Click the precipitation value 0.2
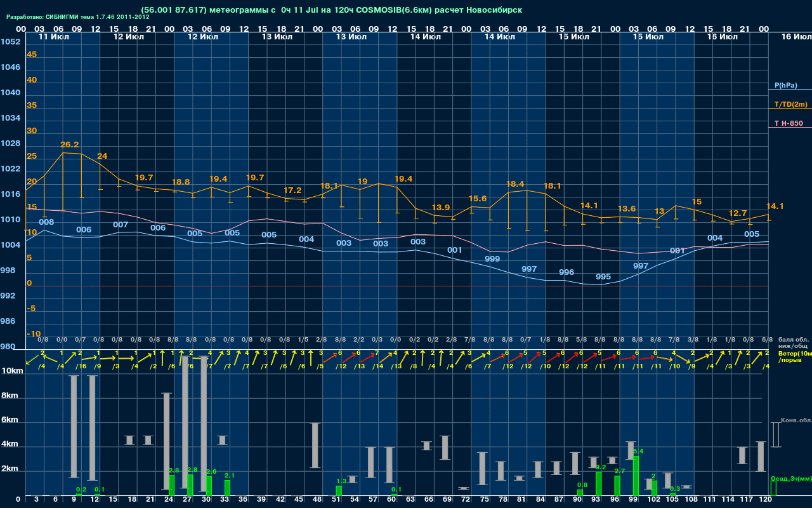Viewport: 812px width, 508px height. coord(81,490)
